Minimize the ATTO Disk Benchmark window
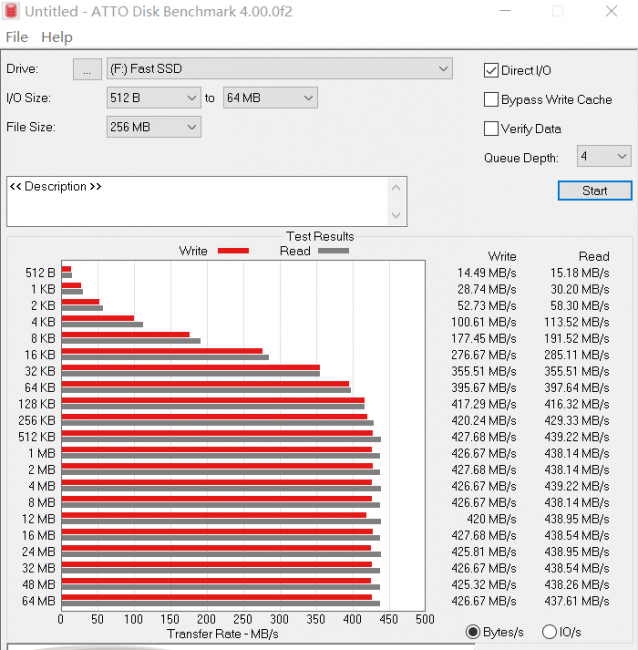 (x=505, y=11)
